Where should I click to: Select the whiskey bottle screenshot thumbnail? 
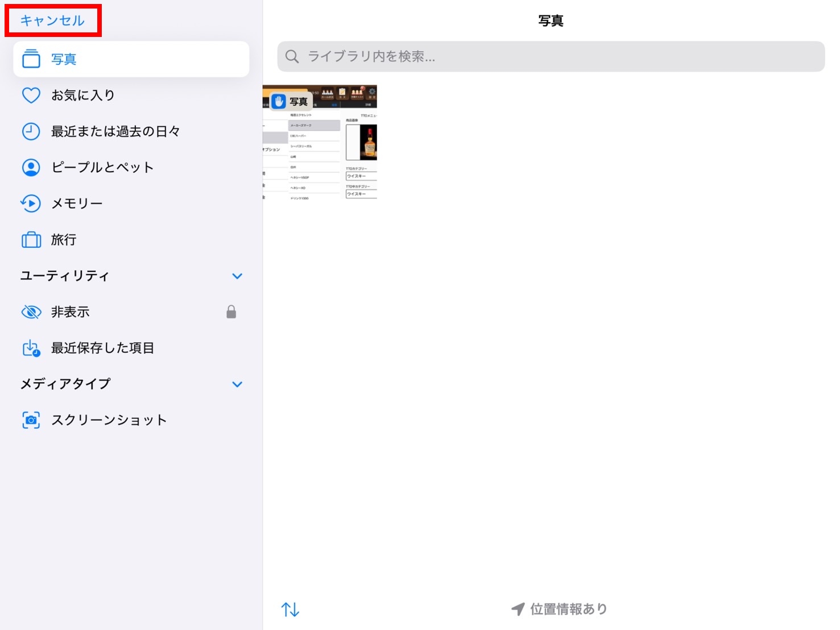pos(320,142)
